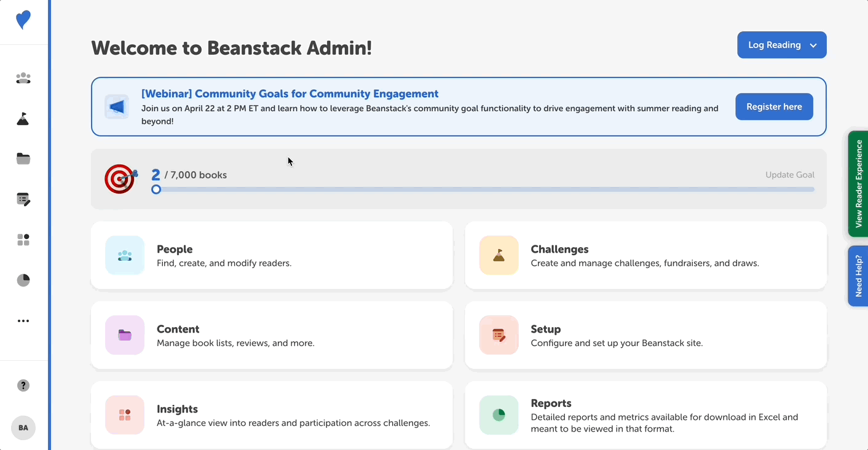Open the help question mark icon

click(x=23, y=385)
